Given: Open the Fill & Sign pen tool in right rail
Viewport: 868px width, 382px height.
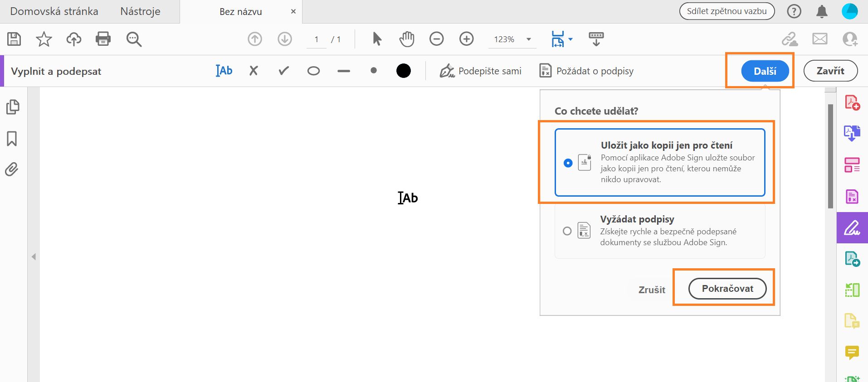Looking at the screenshot, I should 852,227.
